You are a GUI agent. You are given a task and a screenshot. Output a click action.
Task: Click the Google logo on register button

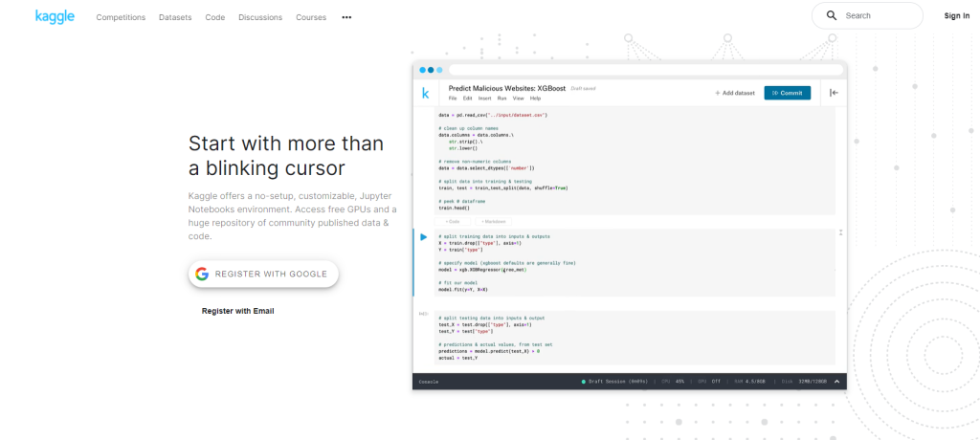pos(202,274)
